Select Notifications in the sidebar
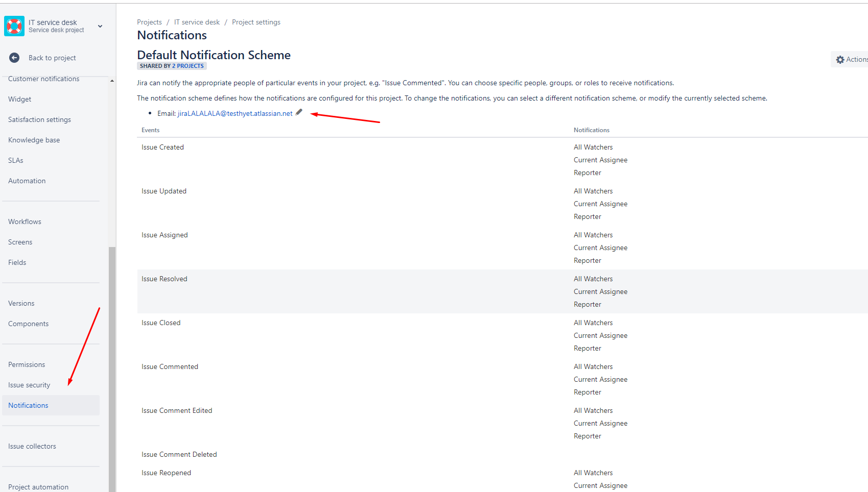The image size is (868, 492). 28,405
